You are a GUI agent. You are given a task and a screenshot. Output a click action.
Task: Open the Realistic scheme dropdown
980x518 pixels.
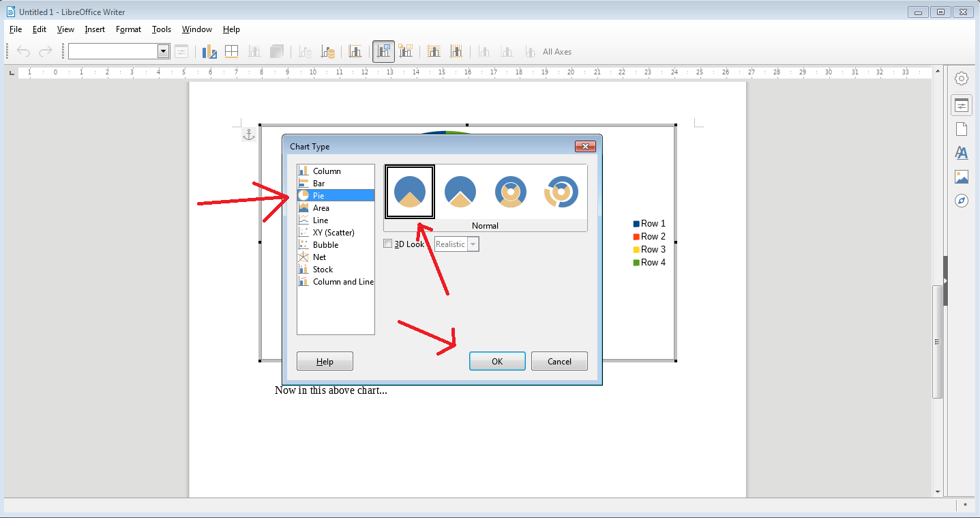(x=457, y=244)
